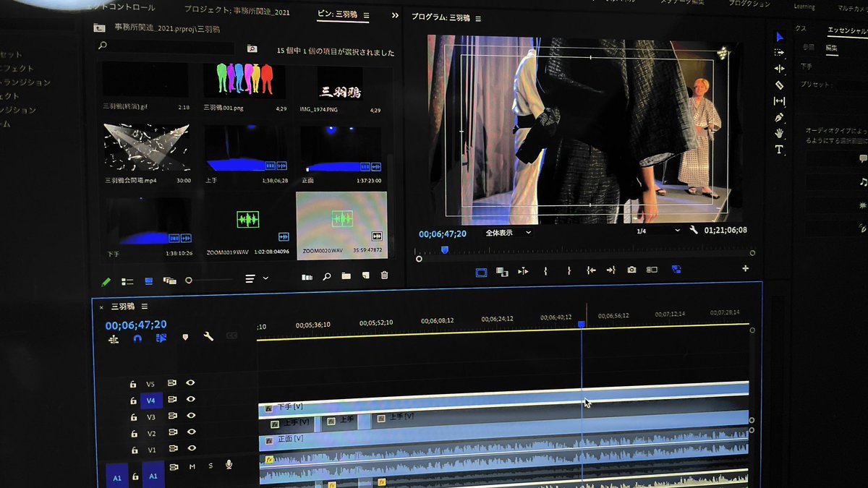This screenshot has height=488, width=868.
Task: Switch to 編集 tab in Essential Graphics
Action: 832,48
